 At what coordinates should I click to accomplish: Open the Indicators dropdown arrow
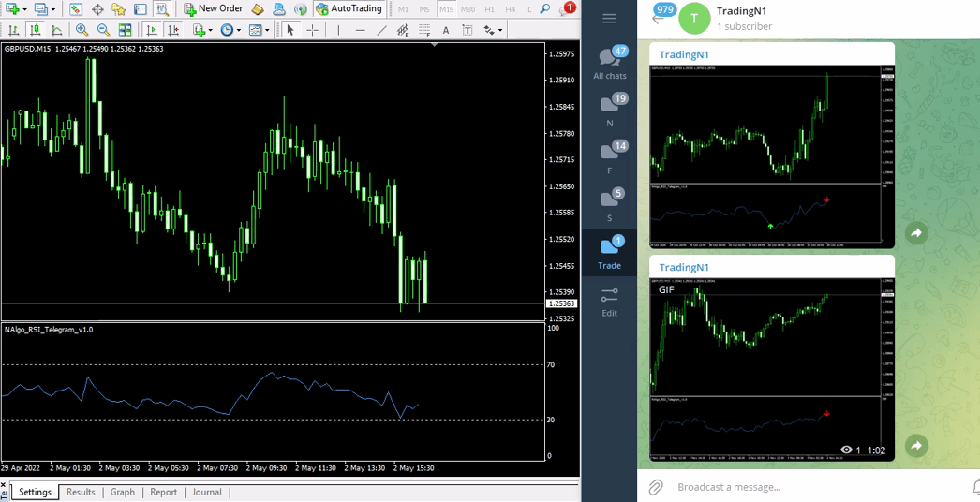(211, 30)
